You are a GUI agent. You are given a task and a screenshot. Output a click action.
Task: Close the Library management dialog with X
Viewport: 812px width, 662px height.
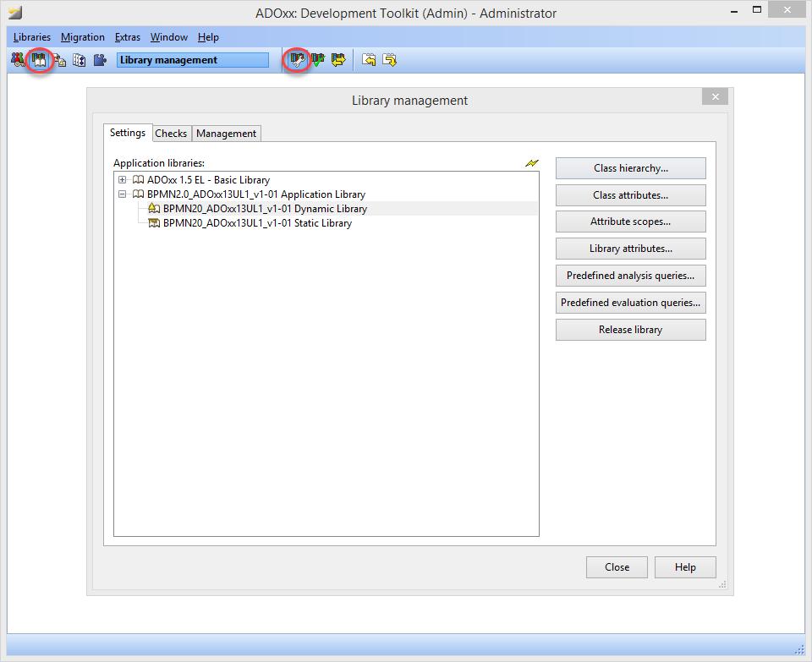click(716, 96)
